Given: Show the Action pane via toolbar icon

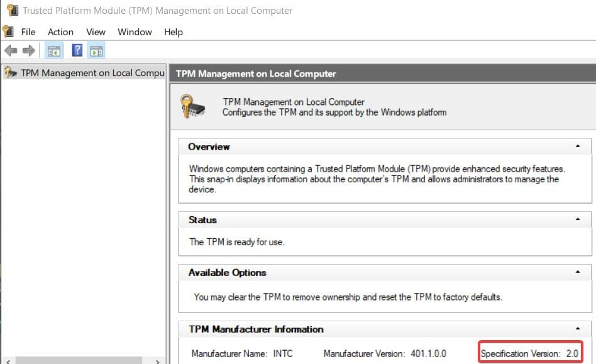Looking at the screenshot, I should [x=96, y=50].
